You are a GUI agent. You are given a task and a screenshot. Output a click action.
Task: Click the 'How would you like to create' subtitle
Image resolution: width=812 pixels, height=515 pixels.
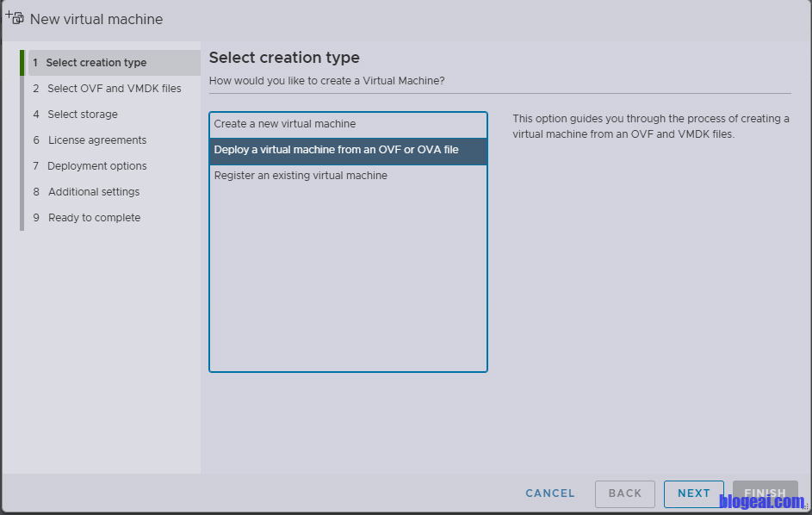(x=326, y=81)
